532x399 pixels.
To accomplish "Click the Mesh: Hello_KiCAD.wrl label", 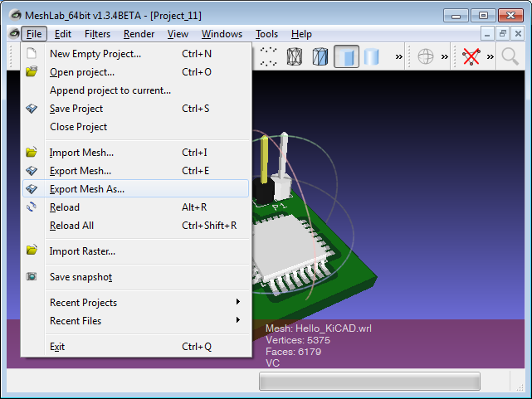I will pos(318,328).
